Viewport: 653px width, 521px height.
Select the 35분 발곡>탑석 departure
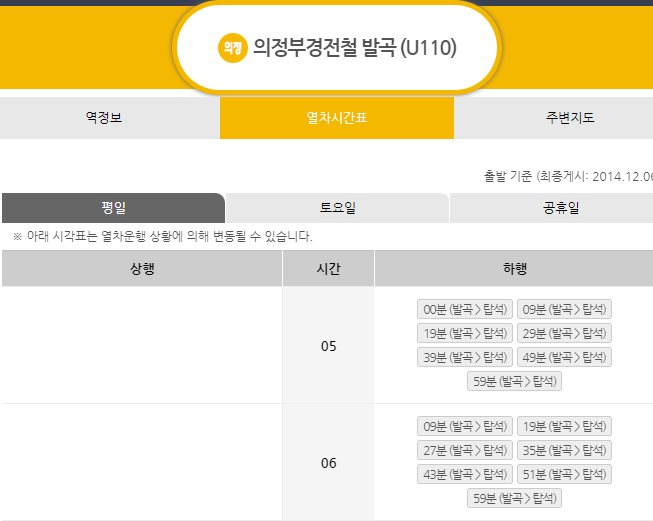(x=564, y=450)
